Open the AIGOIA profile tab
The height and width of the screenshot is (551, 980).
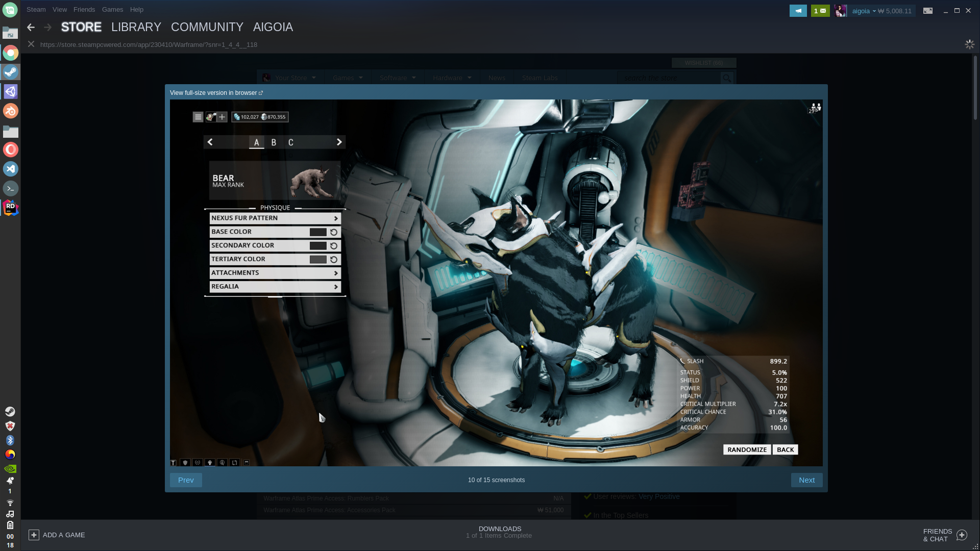click(273, 27)
